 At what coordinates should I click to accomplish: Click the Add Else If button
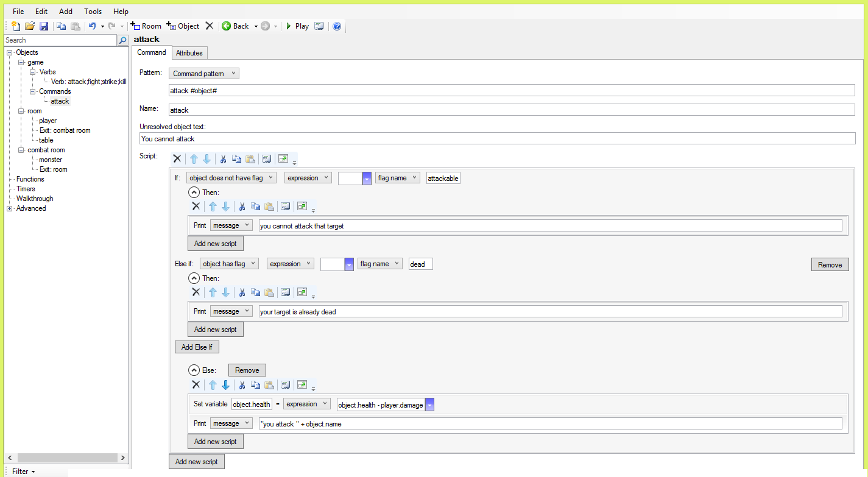click(x=197, y=347)
